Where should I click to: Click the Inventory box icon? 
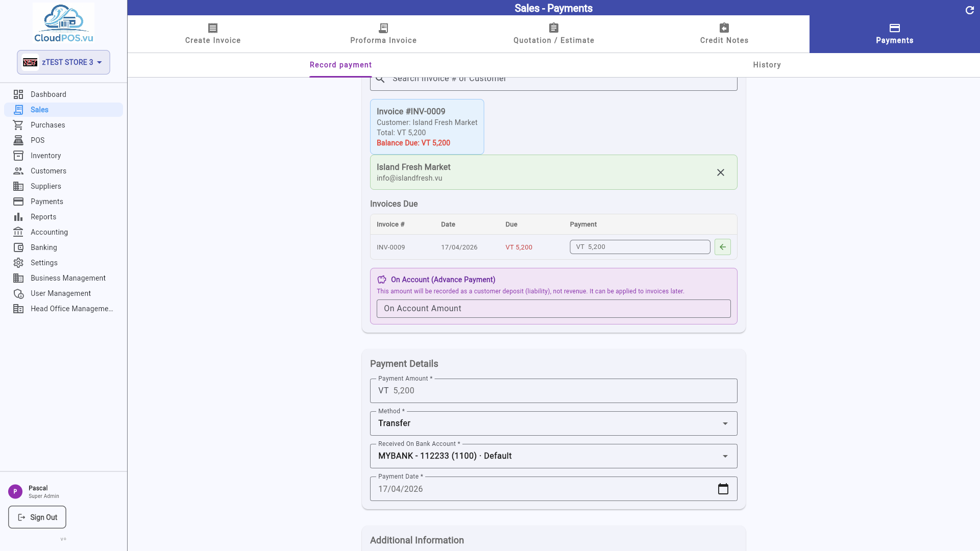click(x=18, y=156)
